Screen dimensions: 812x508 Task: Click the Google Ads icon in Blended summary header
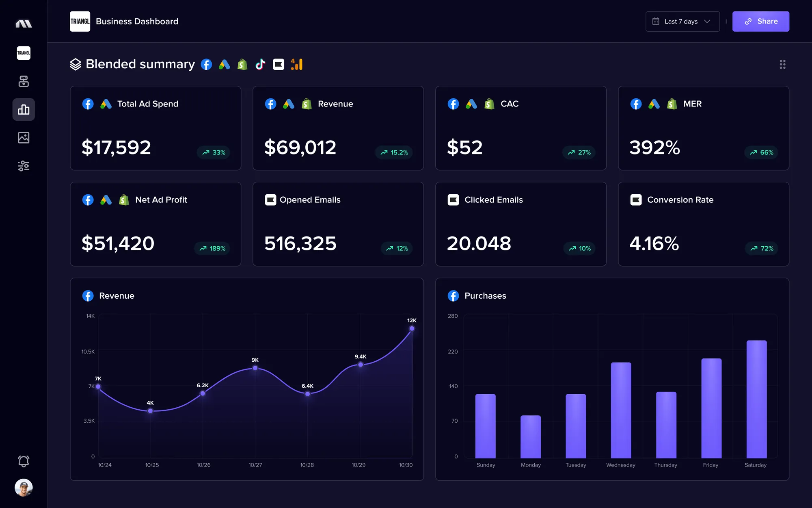[x=225, y=64]
